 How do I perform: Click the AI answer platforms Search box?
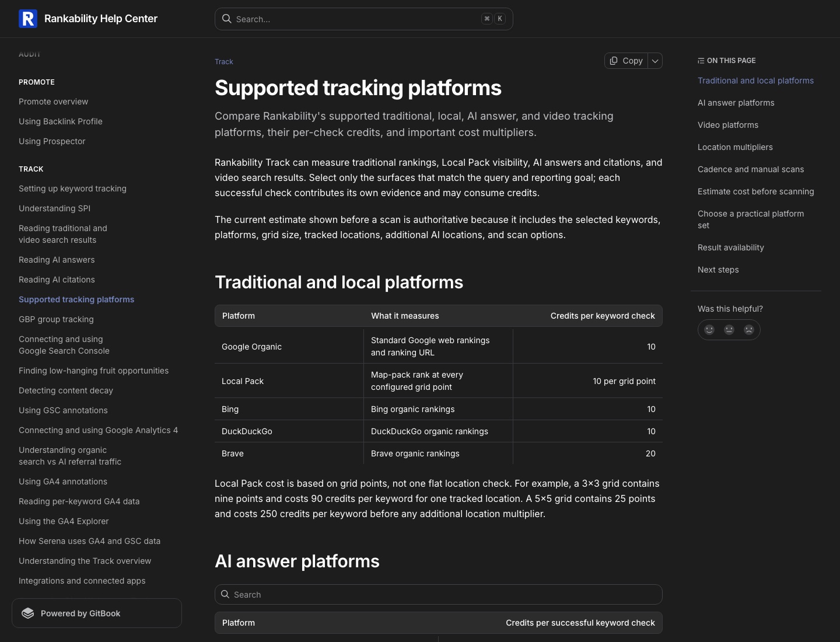(439, 594)
